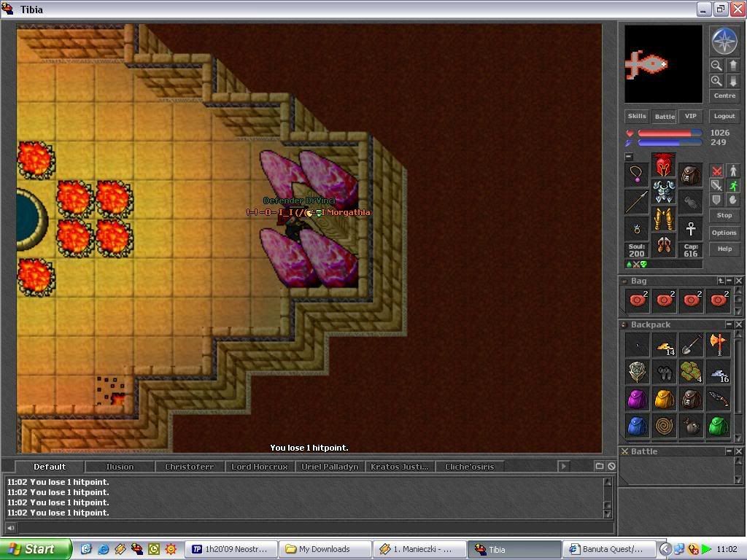Screen dimensions: 747x560
Task: Select balanced fight mode sword icon
Action: [x=716, y=185]
